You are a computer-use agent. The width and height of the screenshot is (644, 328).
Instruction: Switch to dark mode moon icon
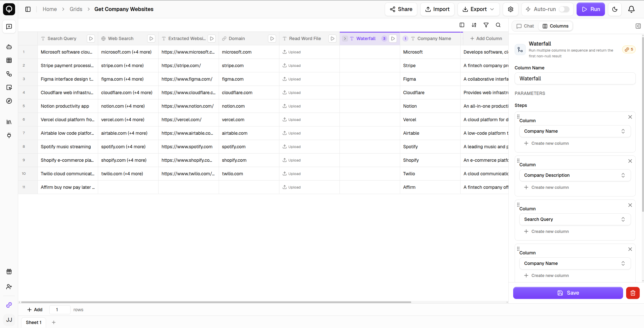coord(615,9)
